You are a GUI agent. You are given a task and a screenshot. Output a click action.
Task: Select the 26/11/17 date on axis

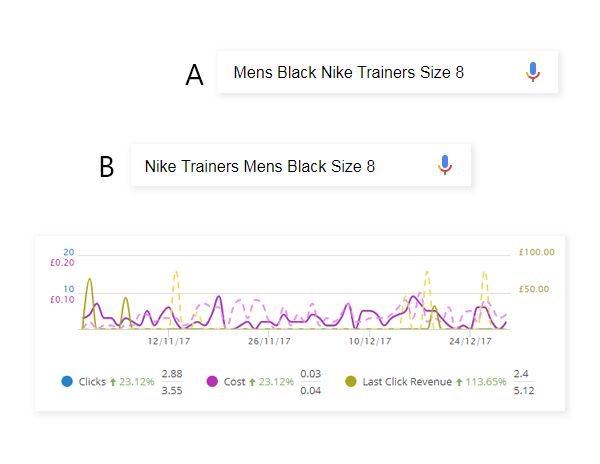tap(269, 341)
